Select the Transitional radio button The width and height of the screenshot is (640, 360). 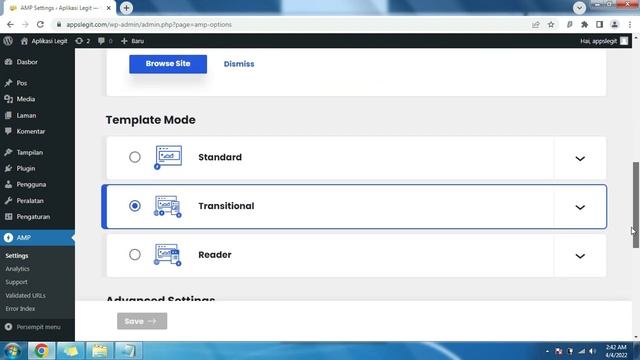(x=135, y=206)
